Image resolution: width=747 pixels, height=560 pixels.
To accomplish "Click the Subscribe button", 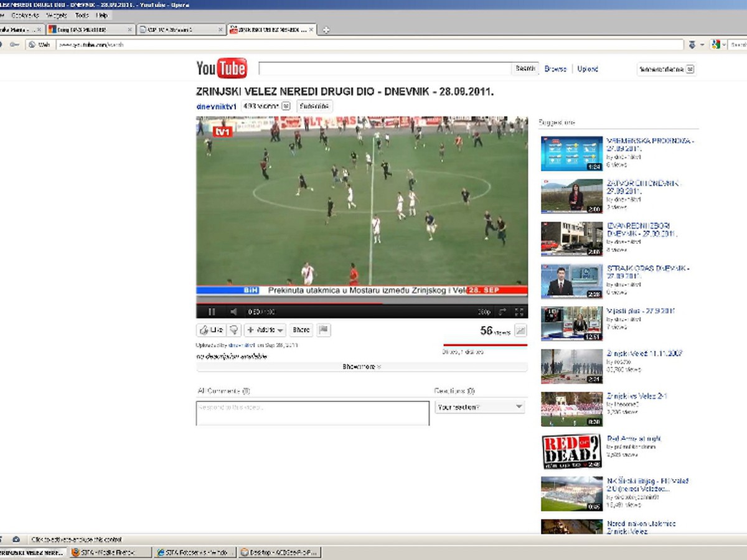I will coord(314,106).
